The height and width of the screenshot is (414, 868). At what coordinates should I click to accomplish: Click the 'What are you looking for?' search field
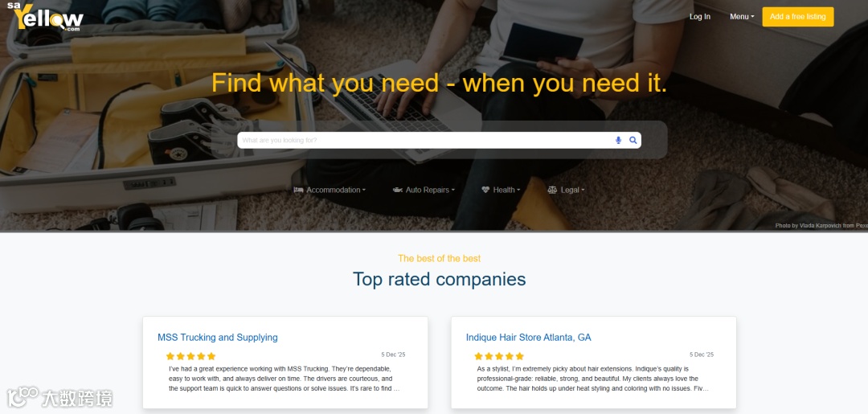tap(426, 141)
